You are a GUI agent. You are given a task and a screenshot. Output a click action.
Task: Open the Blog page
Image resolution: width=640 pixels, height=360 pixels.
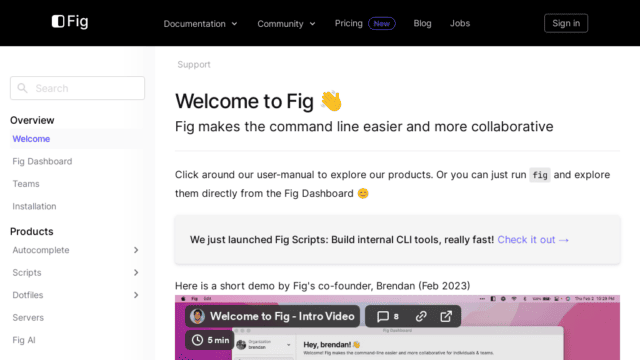pos(422,23)
